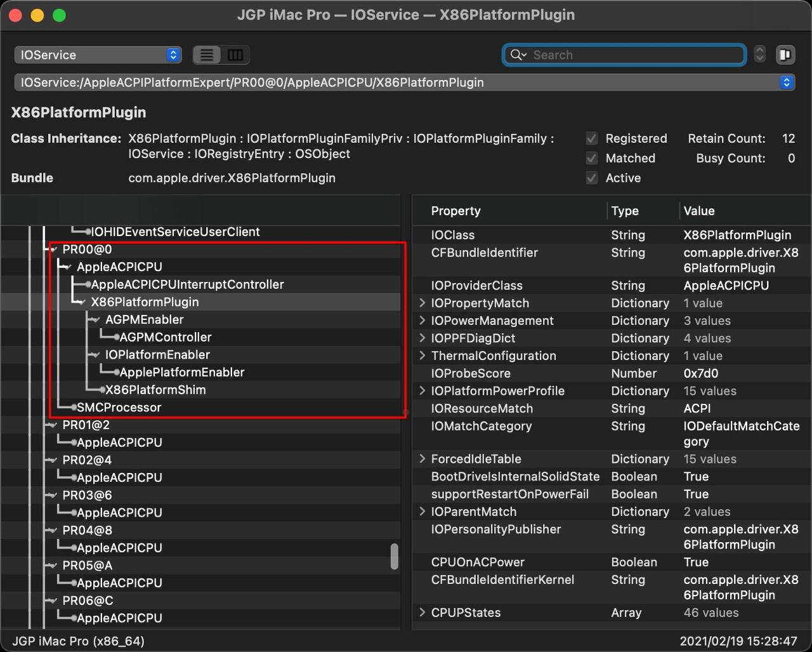Switch to column browser view
The height and width of the screenshot is (652, 812).
235,55
